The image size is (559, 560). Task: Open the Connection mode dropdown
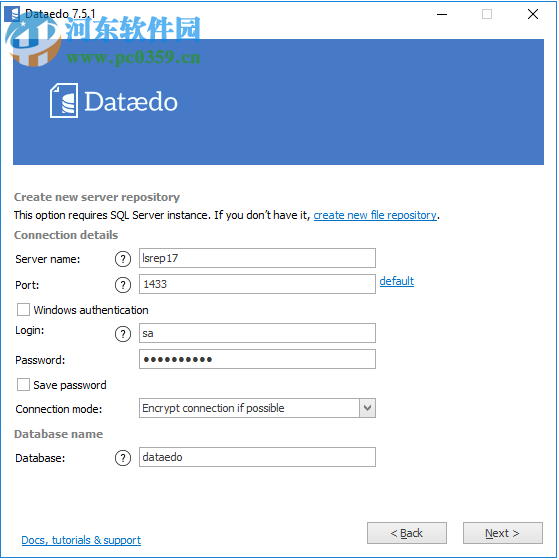(x=368, y=408)
